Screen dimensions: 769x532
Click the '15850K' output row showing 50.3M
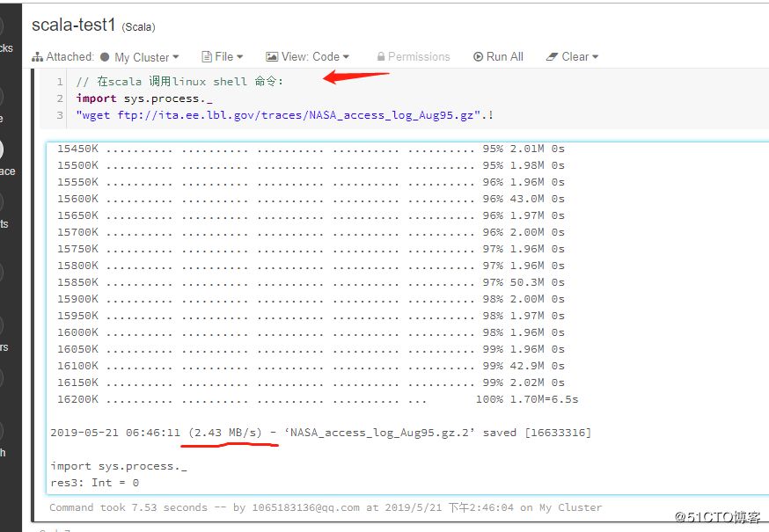tap(311, 282)
